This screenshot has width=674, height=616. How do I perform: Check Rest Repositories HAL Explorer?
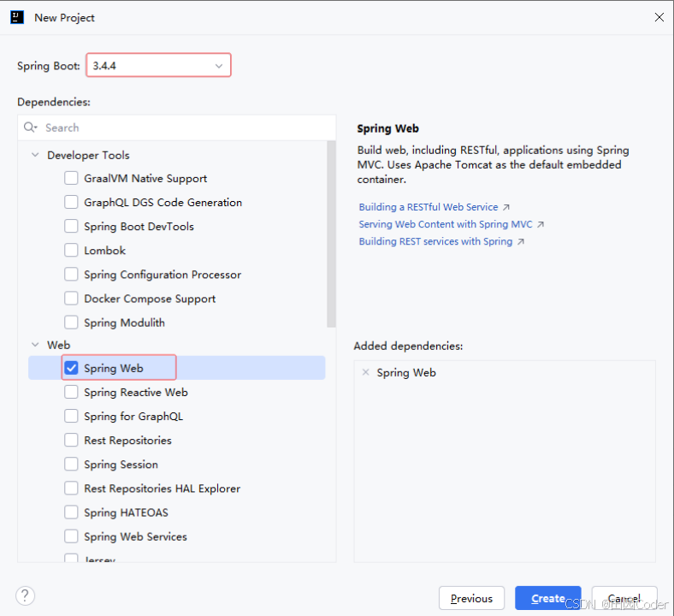71,489
